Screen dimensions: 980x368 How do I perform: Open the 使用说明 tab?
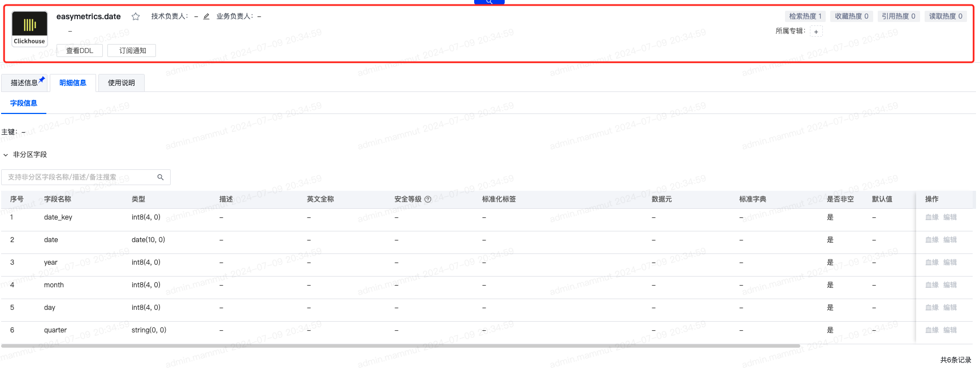point(122,83)
